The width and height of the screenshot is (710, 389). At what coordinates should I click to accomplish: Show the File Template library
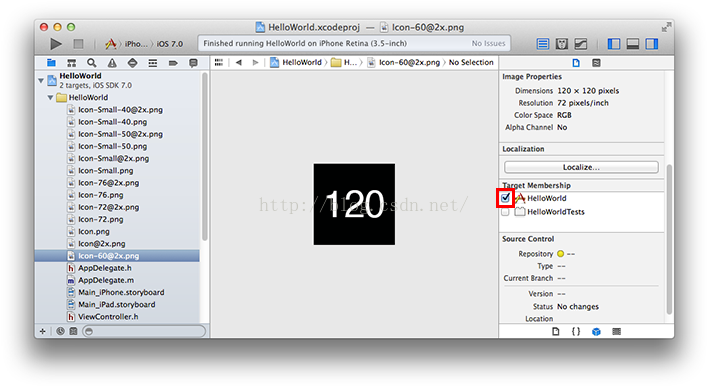click(x=556, y=331)
